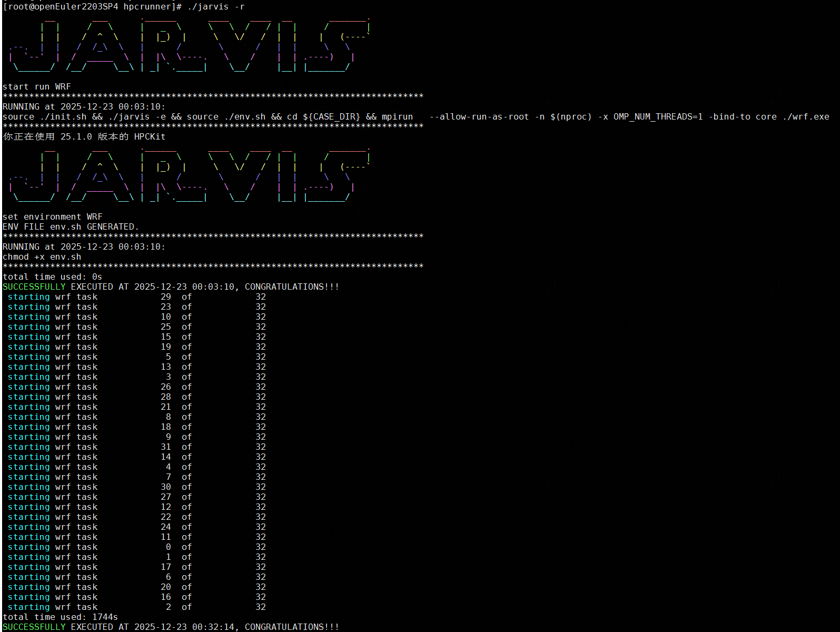The width and height of the screenshot is (840, 632).
Task: Click 'ENV FILE env.sh GENERATED.' text
Action: (x=71, y=227)
